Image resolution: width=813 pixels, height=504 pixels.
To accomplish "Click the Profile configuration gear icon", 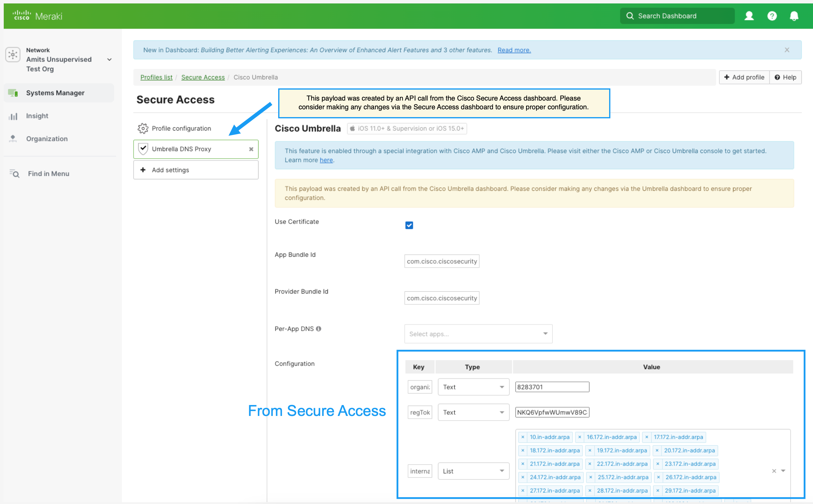I will pyautogui.click(x=143, y=128).
